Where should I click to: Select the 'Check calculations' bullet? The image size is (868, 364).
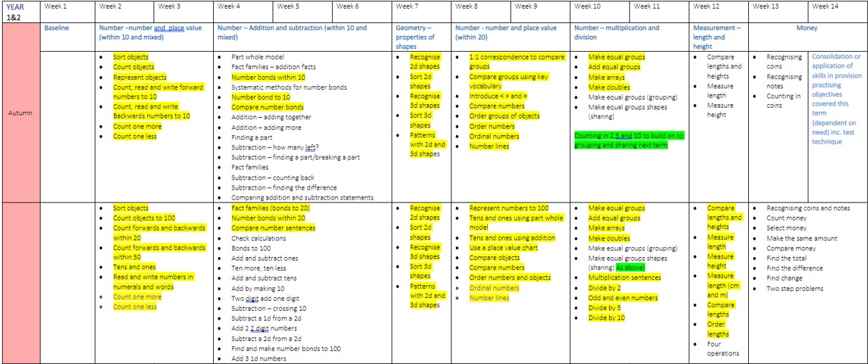[260, 238]
